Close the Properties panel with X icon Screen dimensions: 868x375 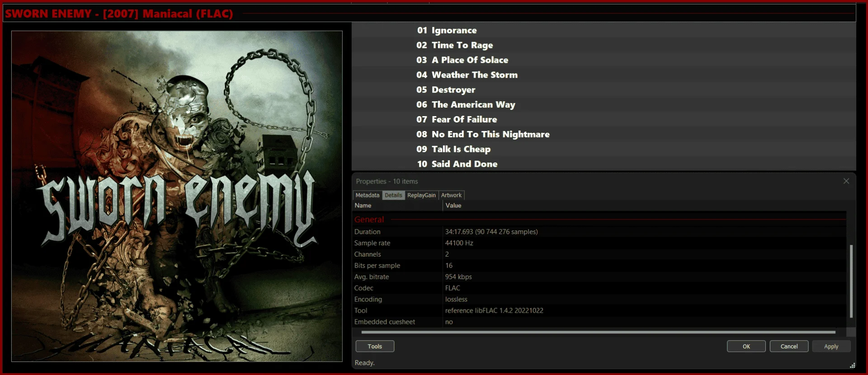point(846,181)
